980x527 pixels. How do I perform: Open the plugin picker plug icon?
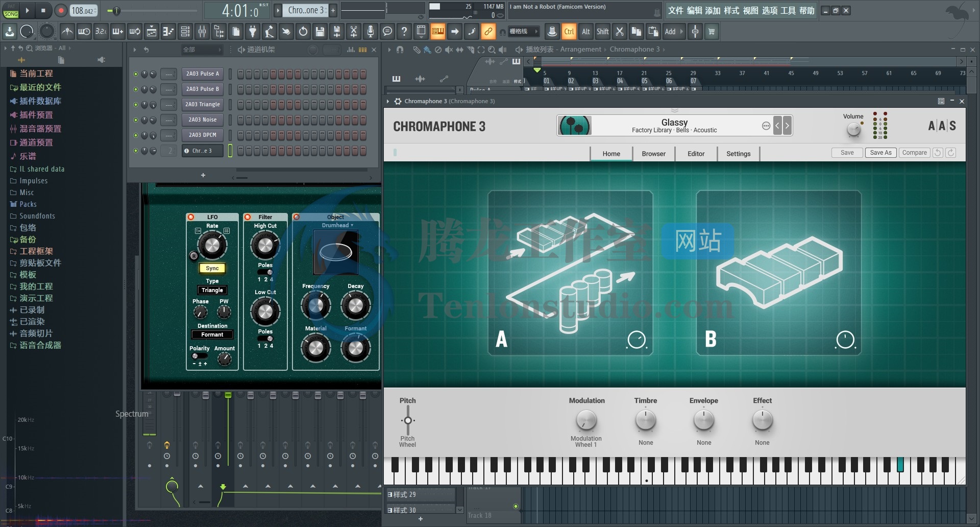253,32
